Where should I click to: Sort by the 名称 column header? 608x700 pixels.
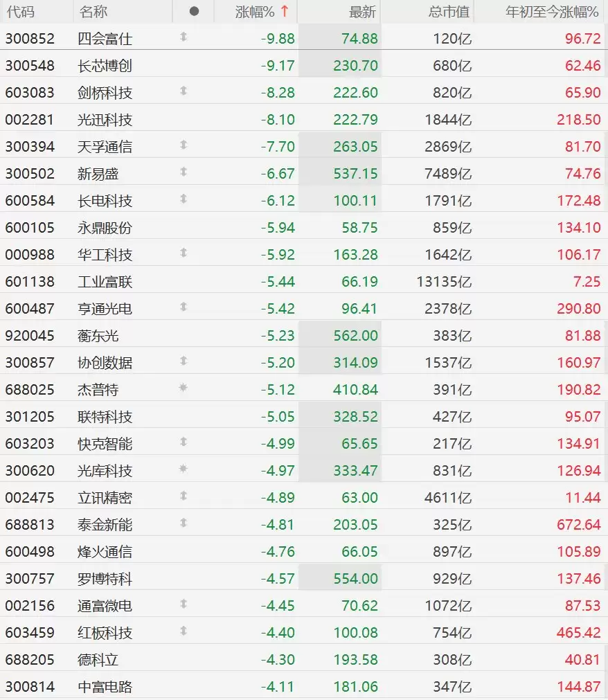93,12
